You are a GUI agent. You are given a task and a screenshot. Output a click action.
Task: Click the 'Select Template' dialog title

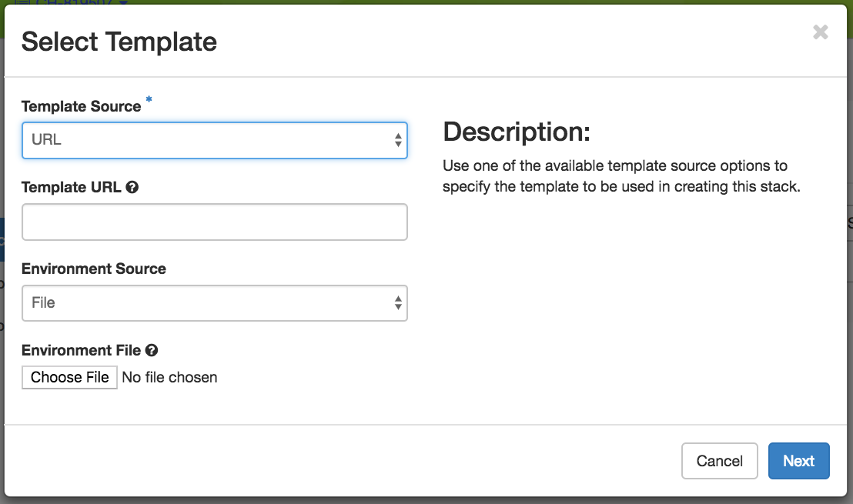[x=119, y=42]
